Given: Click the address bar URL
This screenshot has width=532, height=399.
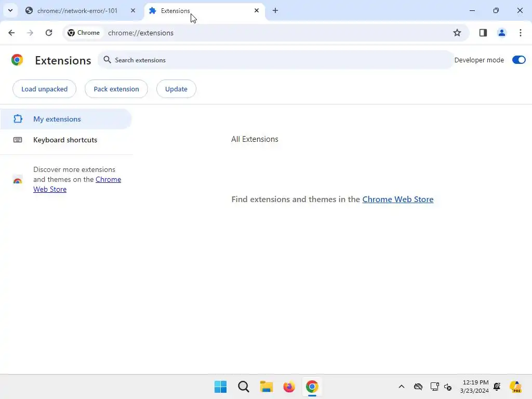Looking at the screenshot, I should (x=141, y=33).
